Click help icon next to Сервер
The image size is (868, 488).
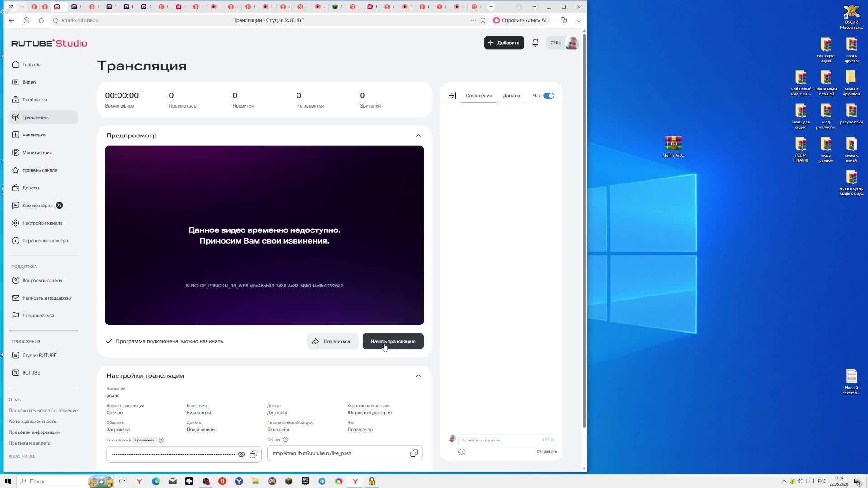point(285,440)
